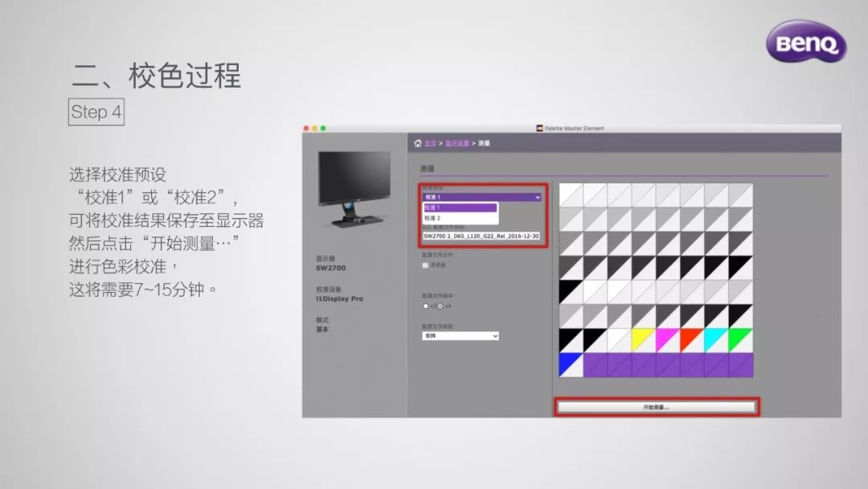Viewport: 868px width, 489px height.
Task: Click the yellow minimize button on the window
Action: point(314,129)
